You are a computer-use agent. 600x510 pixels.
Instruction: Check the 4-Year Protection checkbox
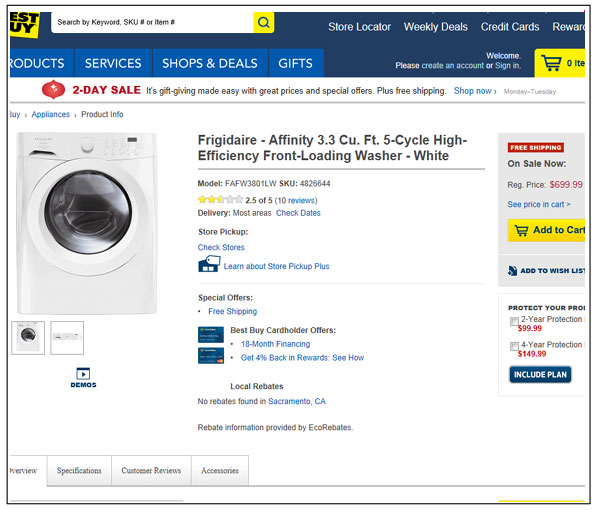tap(514, 346)
